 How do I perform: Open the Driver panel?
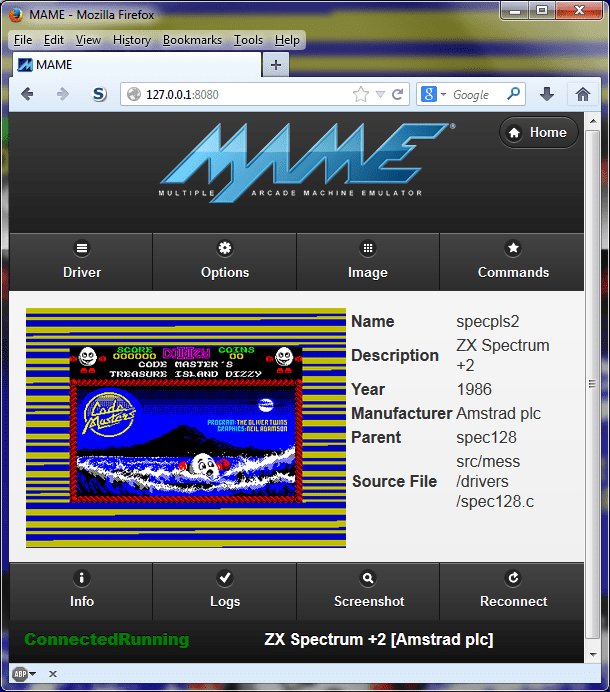pyautogui.click(x=81, y=262)
